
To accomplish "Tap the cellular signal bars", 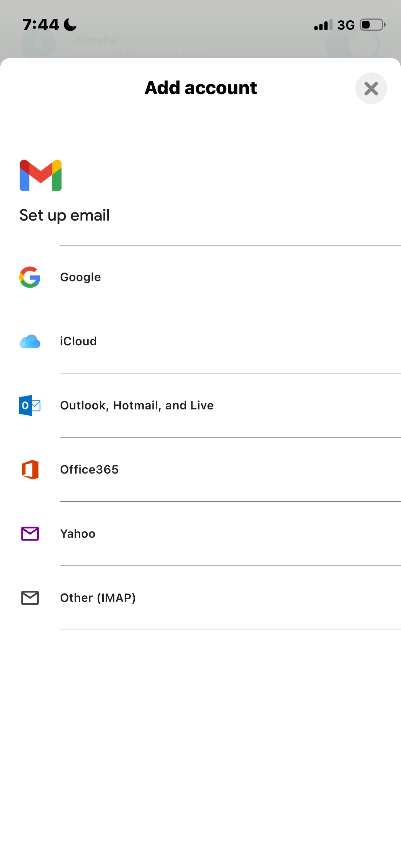I will [323, 25].
